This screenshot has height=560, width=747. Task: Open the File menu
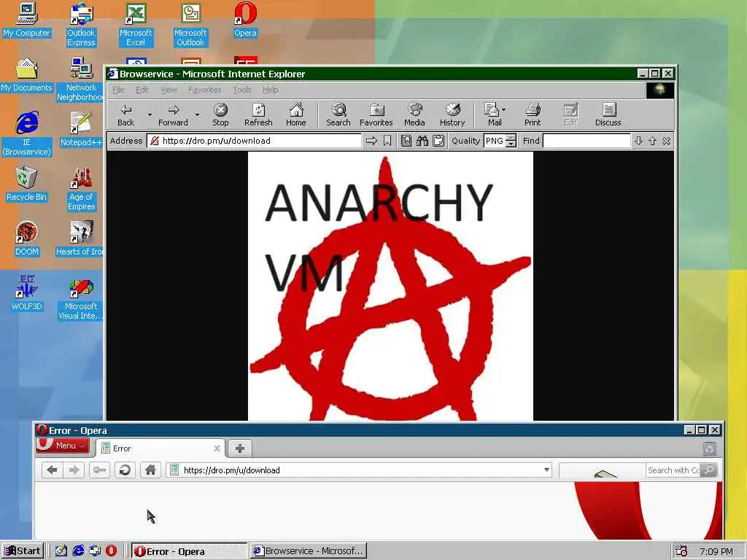tap(118, 90)
